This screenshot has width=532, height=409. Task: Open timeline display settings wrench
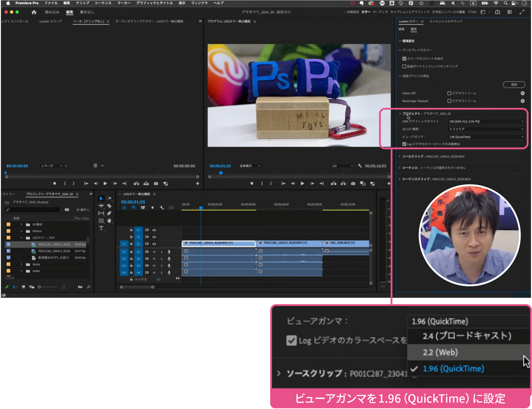(x=162, y=208)
